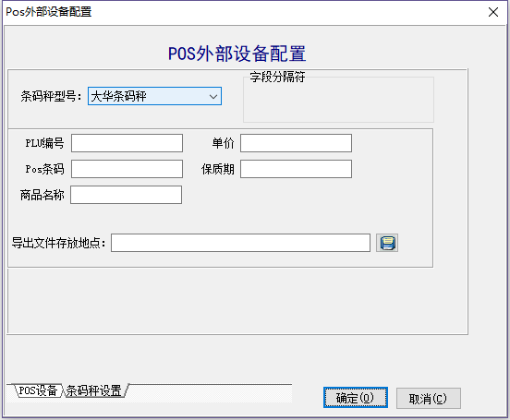
Task: Click the 大华条码秤 selected value text
Action: click(118, 96)
